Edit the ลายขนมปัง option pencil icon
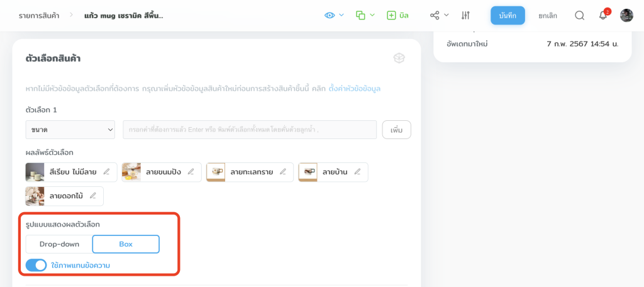Viewport: 644px width, 287px height. pyautogui.click(x=191, y=172)
